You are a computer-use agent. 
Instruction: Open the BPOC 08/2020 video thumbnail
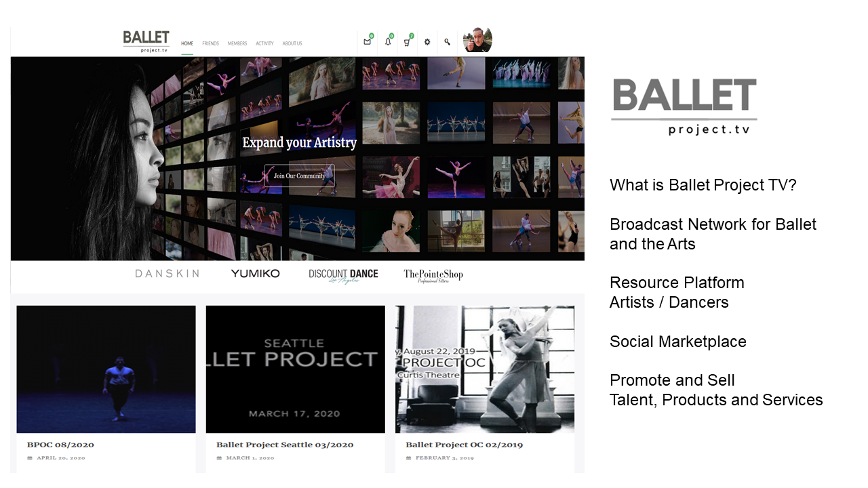[106, 369]
